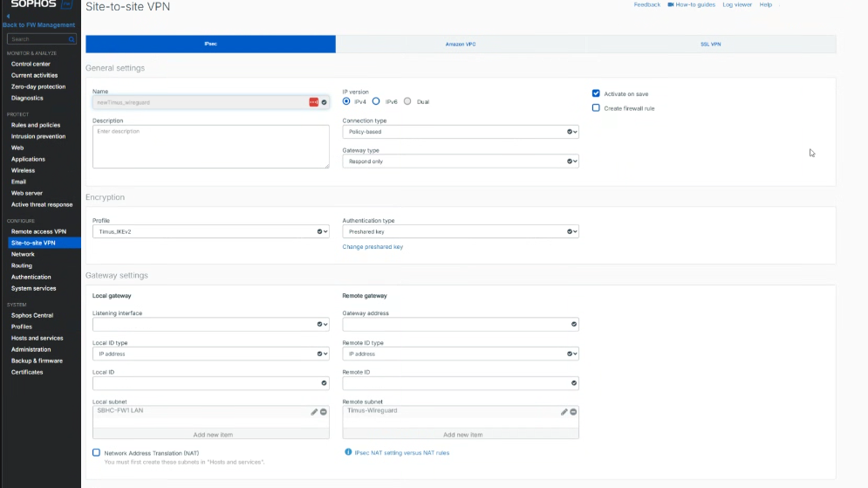
Task: Open IPsec NAT setting versus NAT rules link
Action: (402, 452)
